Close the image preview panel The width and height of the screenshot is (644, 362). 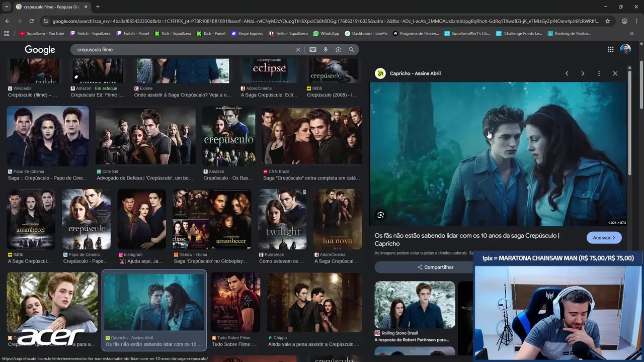[615, 73]
